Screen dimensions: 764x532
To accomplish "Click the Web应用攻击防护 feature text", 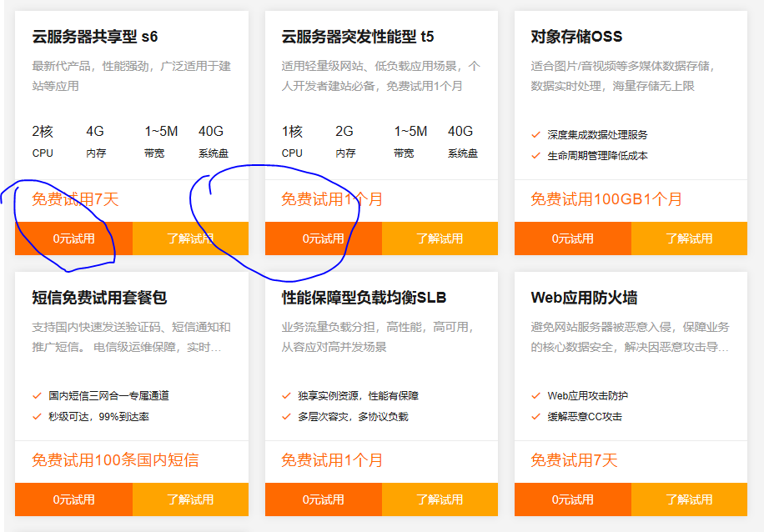I will coord(588,395).
